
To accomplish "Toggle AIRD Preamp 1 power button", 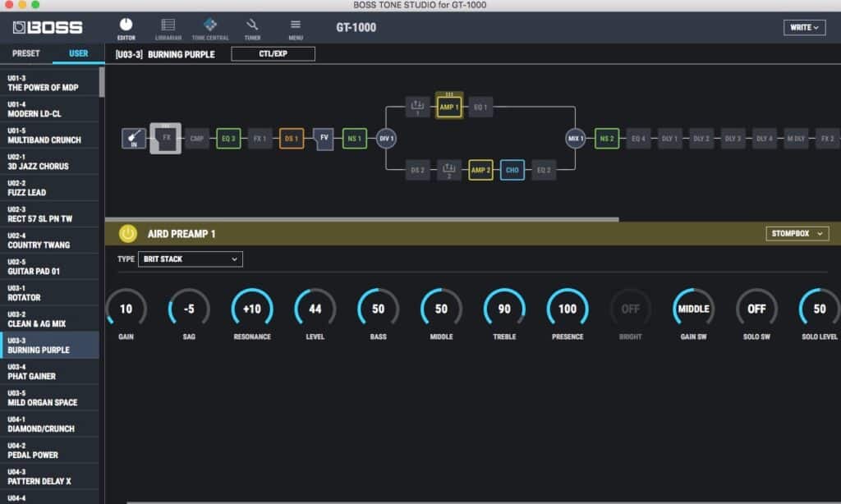I will (x=127, y=234).
